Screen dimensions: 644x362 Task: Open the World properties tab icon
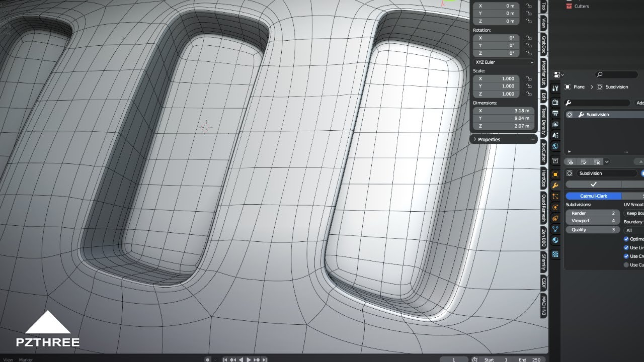(x=555, y=146)
